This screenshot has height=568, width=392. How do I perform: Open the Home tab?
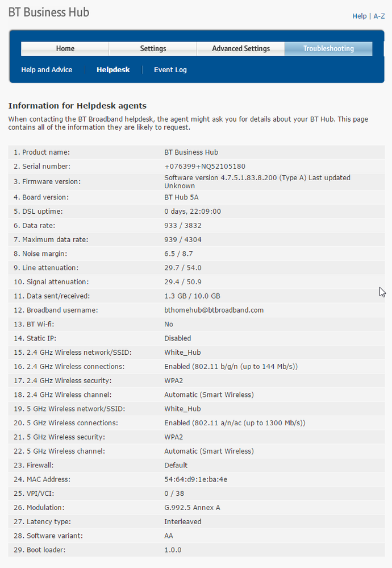[x=65, y=48]
